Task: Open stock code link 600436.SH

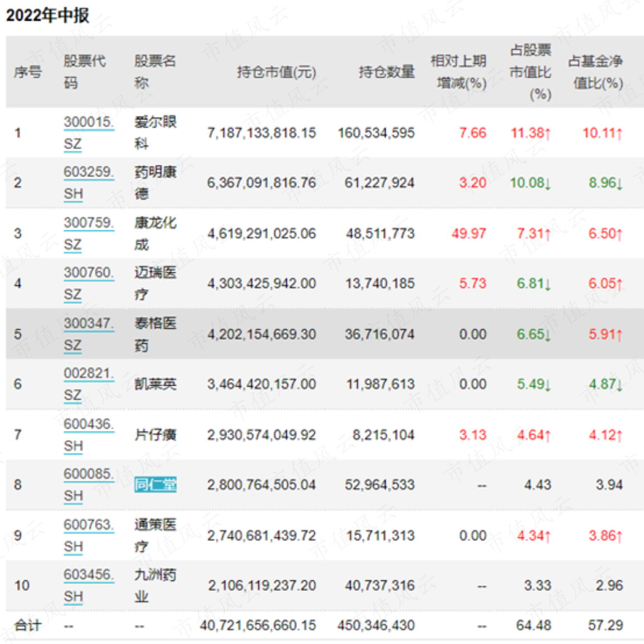Action: (89, 435)
